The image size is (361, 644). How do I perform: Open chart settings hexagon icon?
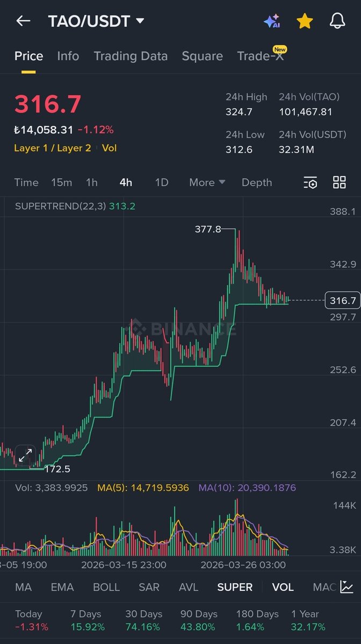pos(311,182)
